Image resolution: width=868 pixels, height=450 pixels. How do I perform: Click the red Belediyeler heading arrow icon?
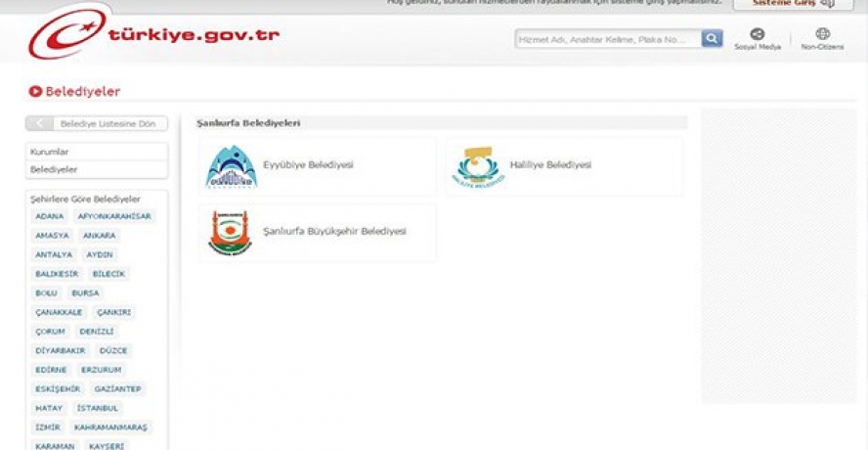point(35,91)
